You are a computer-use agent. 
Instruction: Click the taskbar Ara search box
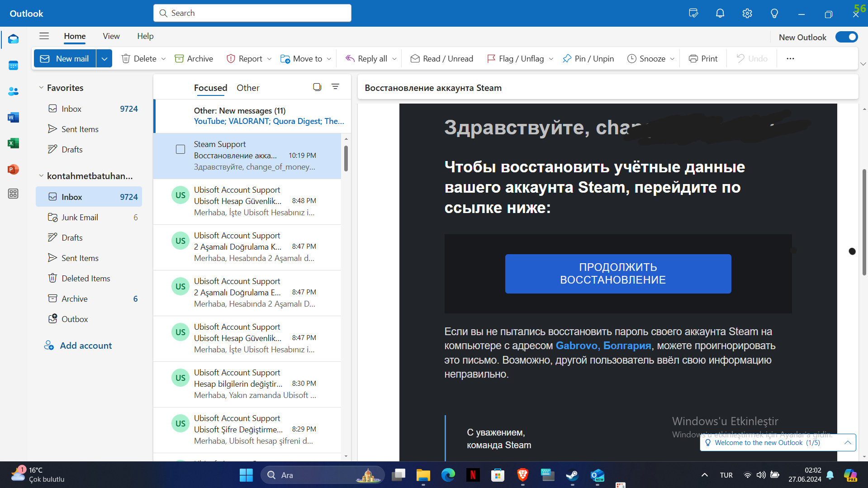coord(323,475)
